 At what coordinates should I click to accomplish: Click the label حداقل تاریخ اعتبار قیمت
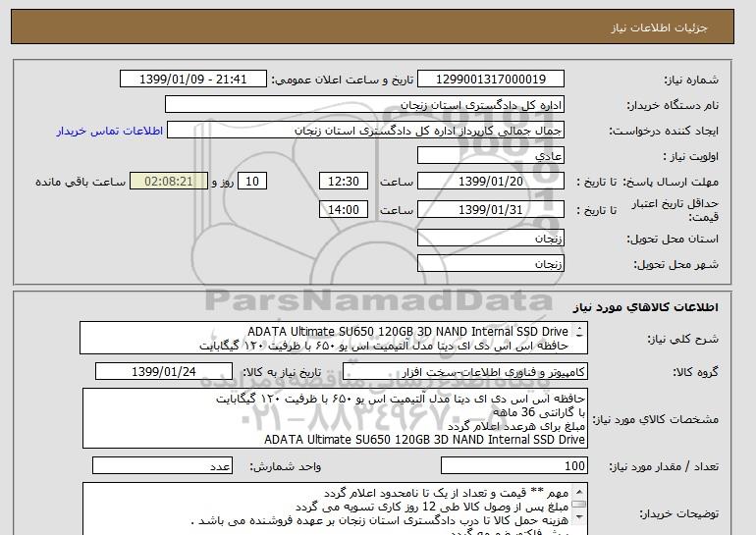(x=675, y=210)
